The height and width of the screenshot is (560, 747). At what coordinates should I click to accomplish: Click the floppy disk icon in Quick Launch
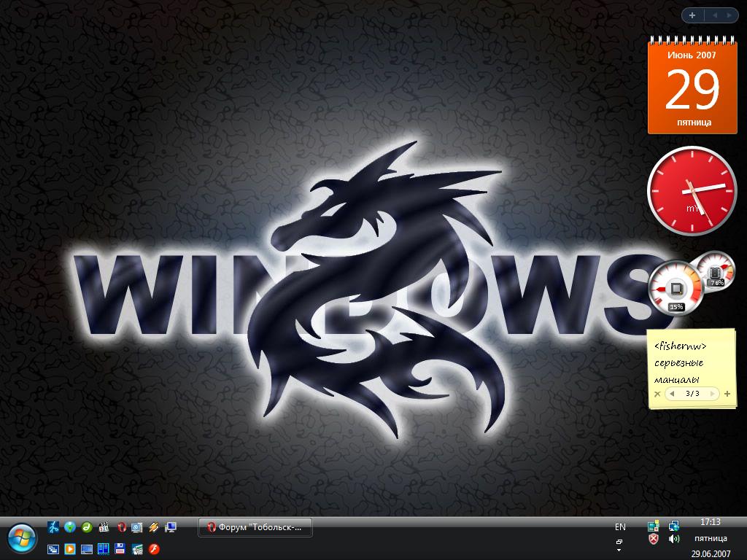[120, 549]
